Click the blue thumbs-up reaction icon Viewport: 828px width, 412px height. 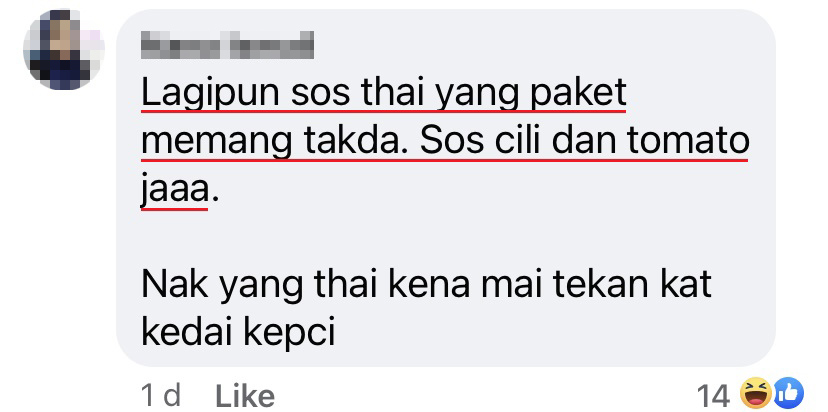(788, 394)
